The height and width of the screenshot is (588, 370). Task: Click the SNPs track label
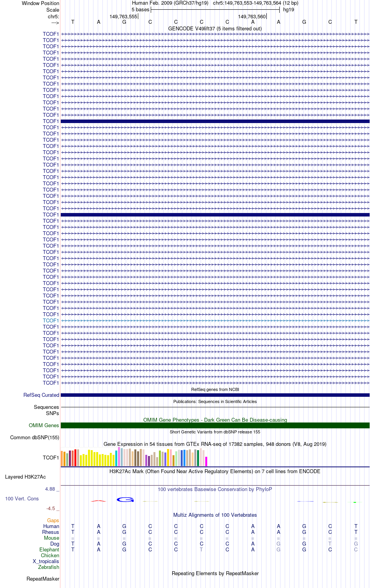click(53, 413)
